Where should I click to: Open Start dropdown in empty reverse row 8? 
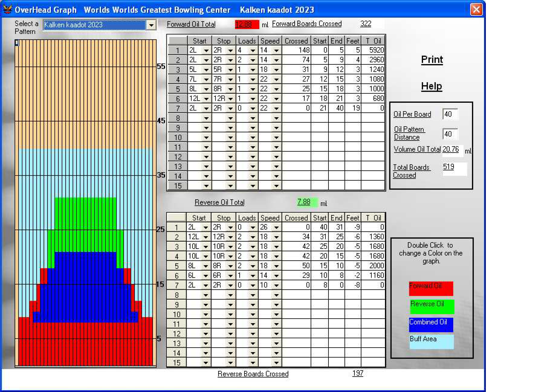[x=206, y=295]
